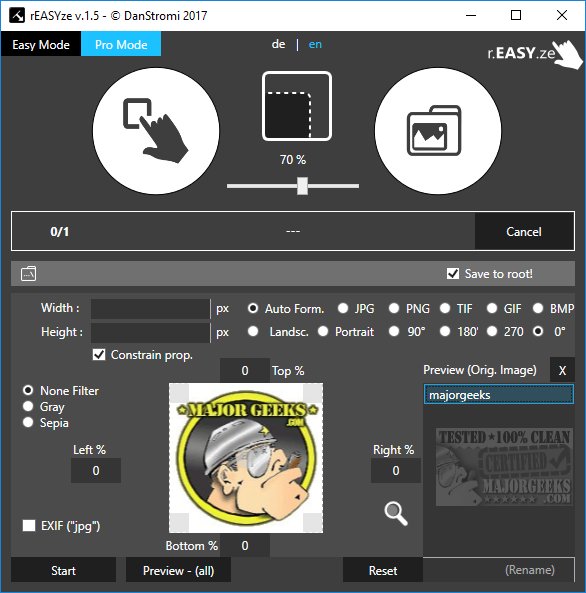This screenshot has width=586, height=593.
Task: Select the Sepia filter radio button
Action: click(28, 422)
